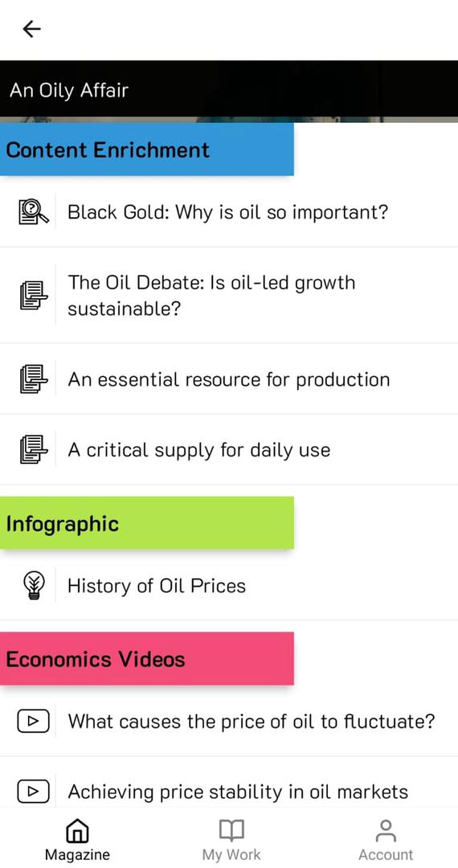Image resolution: width=458 pixels, height=868 pixels.
Task: Switch to the My Work tab
Action: pos(231,840)
